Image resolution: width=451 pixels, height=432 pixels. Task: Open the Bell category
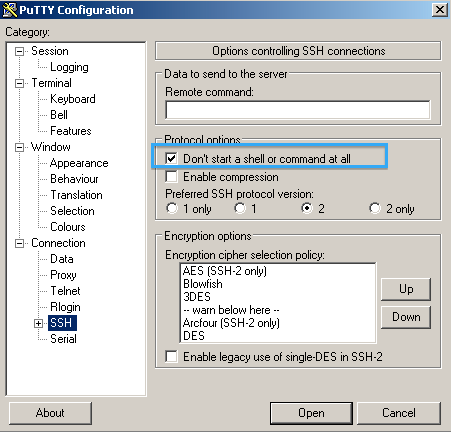coord(59,115)
